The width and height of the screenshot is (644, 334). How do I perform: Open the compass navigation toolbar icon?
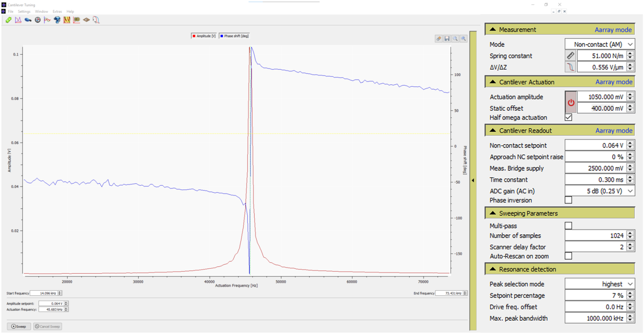(x=38, y=20)
